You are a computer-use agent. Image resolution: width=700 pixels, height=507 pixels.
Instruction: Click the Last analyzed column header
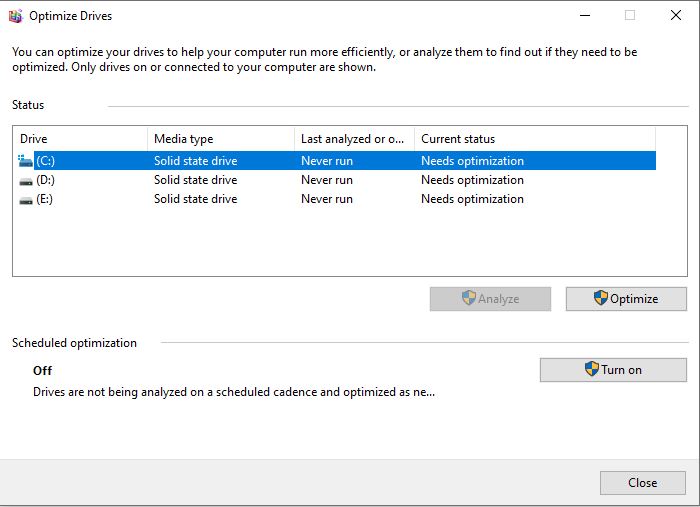pos(354,139)
